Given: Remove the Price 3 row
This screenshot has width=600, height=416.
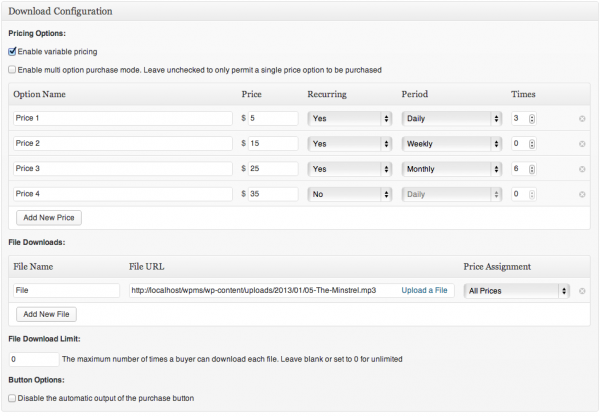Looking at the screenshot, I should tap(582, 169).
